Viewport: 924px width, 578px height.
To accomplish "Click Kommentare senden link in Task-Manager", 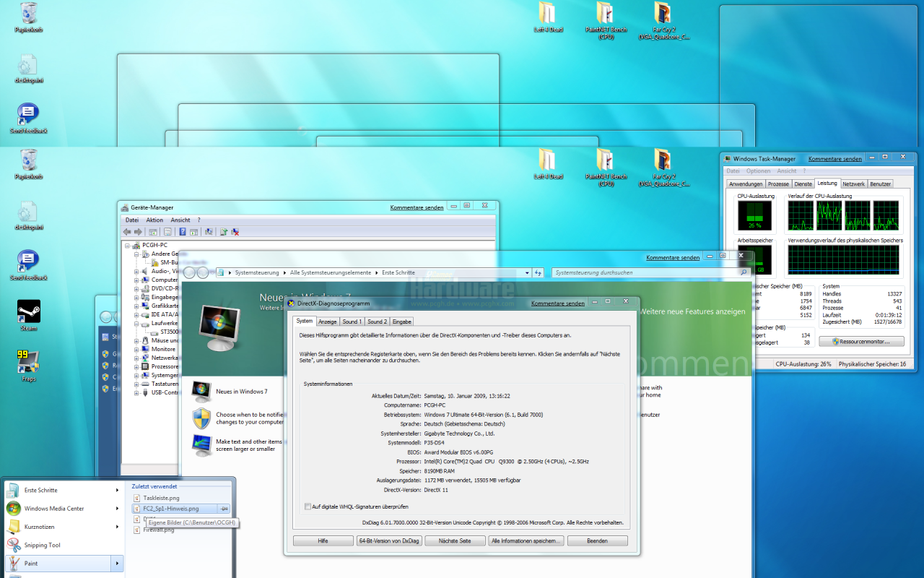I will 834,159.
